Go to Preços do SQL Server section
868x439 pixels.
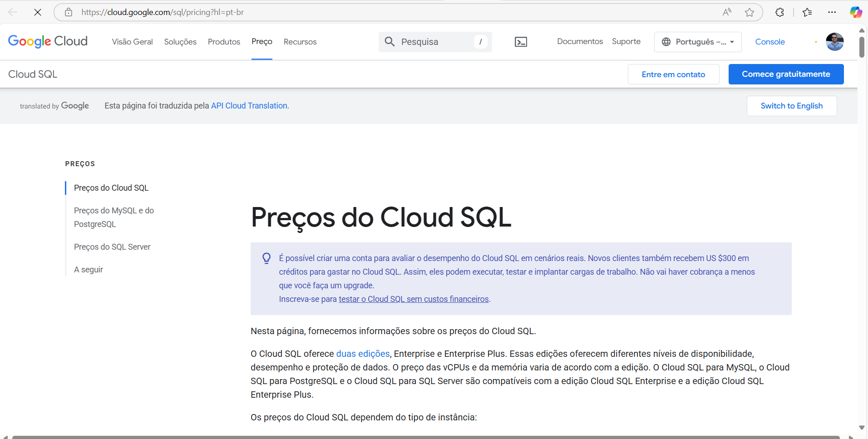coord(112,247)
